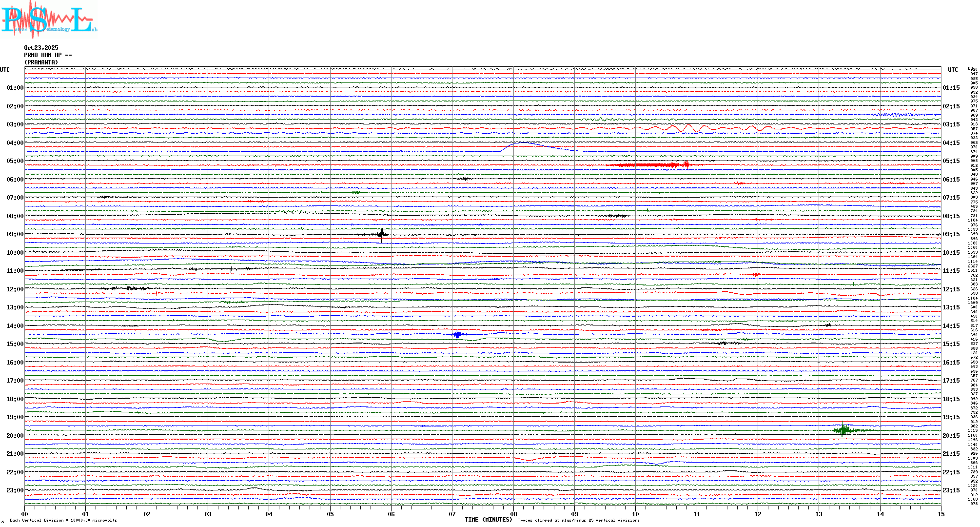The image size is (980, 527).
Task: Click the blue hump on the 04:15 trace
Action: pos(524,143)
